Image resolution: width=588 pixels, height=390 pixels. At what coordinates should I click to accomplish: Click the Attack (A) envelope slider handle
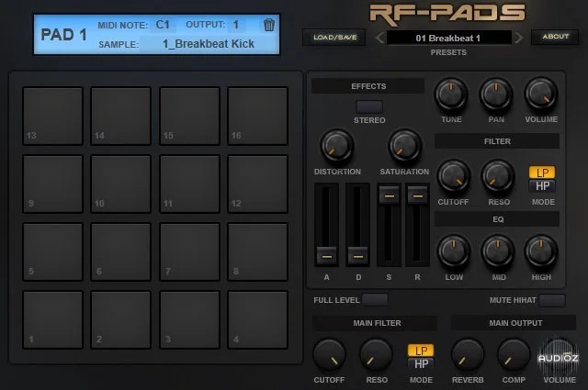[327, 256]
